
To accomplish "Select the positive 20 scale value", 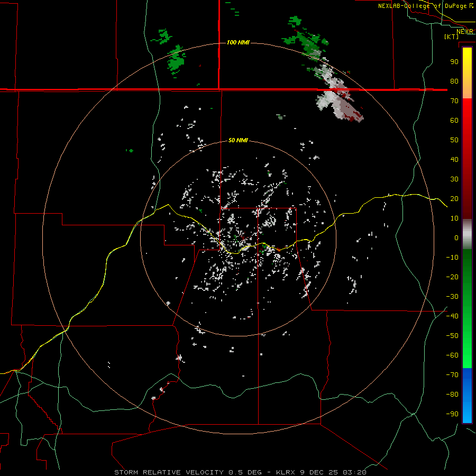I will (x=454, y=198).
